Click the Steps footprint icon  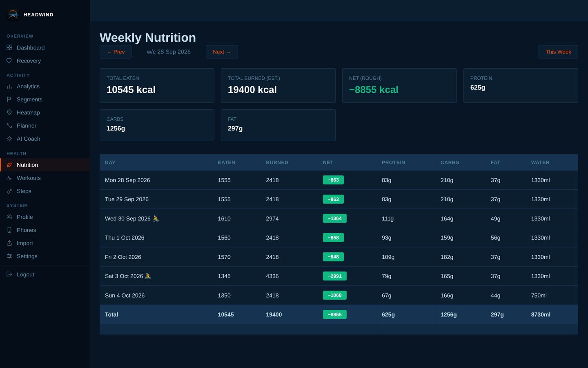pos(9,191)
